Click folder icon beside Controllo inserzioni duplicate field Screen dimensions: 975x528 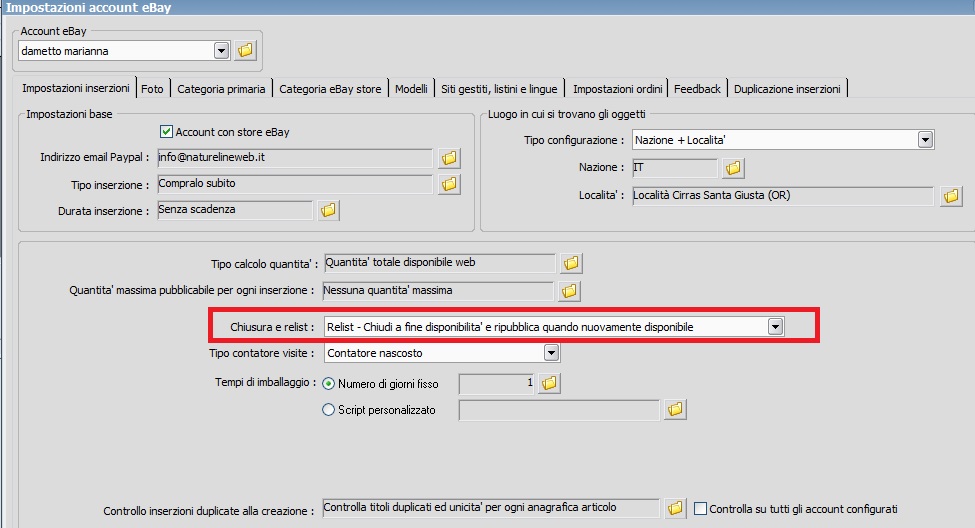click(x=675, y=508)
